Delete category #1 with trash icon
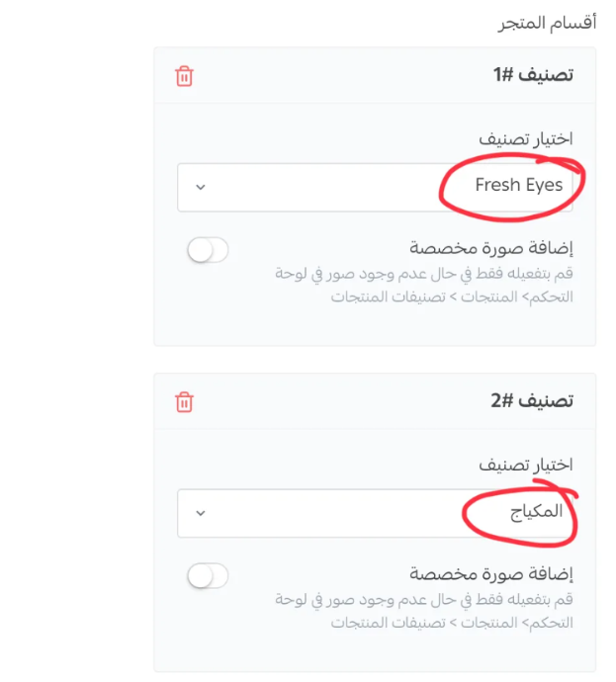Viewport: 616px width, 682px height. 184,76
